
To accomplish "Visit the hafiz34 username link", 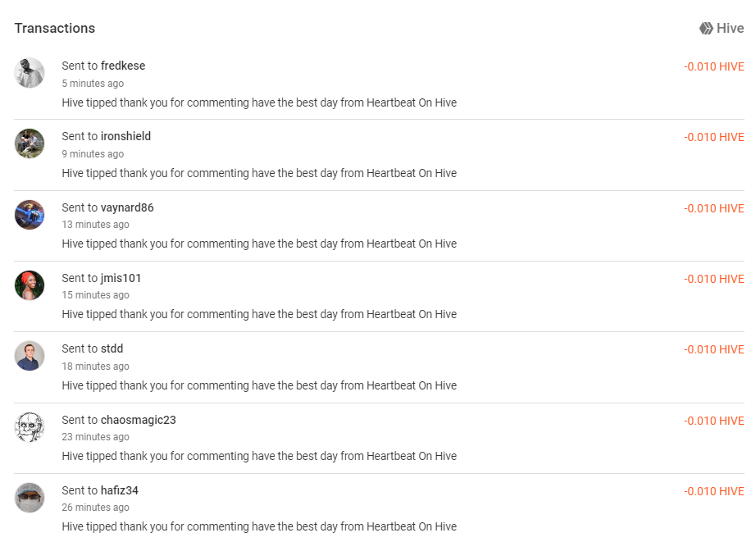I will coord(120,490).
